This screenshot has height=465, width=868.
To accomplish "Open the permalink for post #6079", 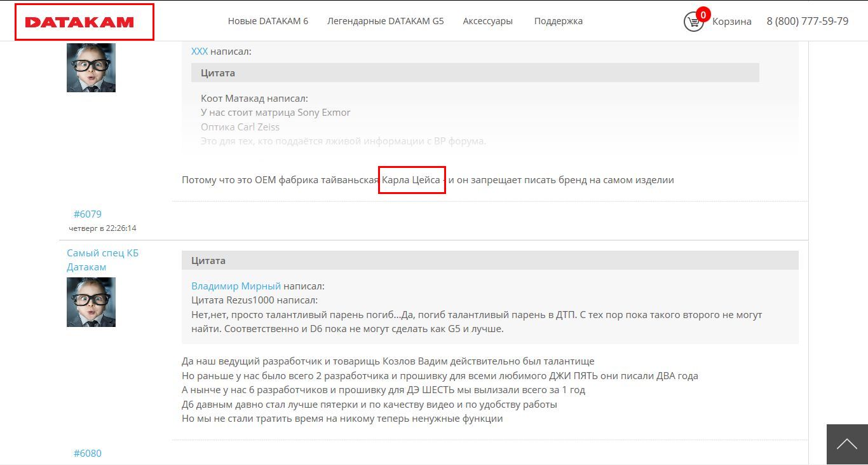I will coord(87,214).
